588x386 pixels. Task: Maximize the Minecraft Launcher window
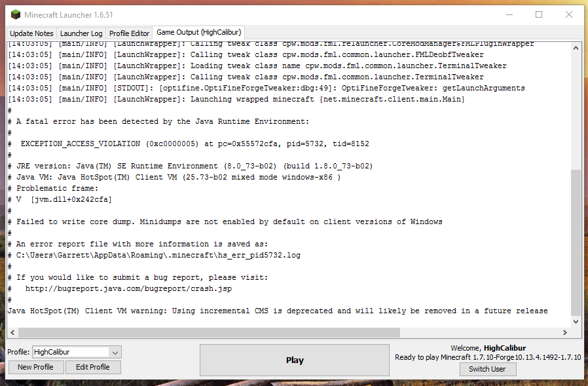539,14
